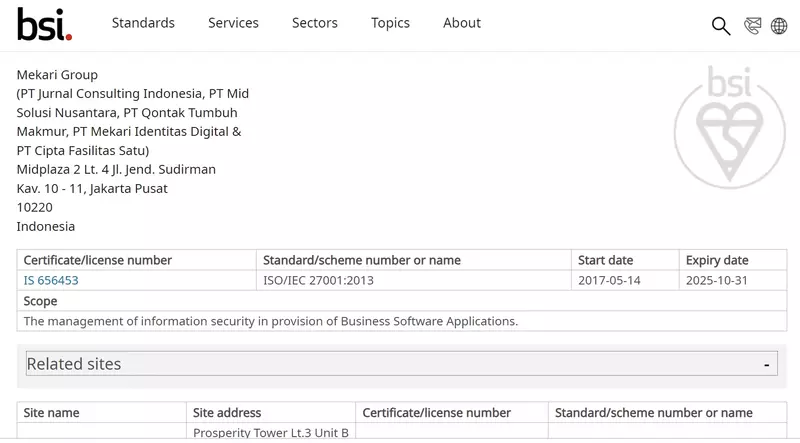Screen dimensions: 800x443
Task: Click the contact envelope icon
Action: pos(753,26)
